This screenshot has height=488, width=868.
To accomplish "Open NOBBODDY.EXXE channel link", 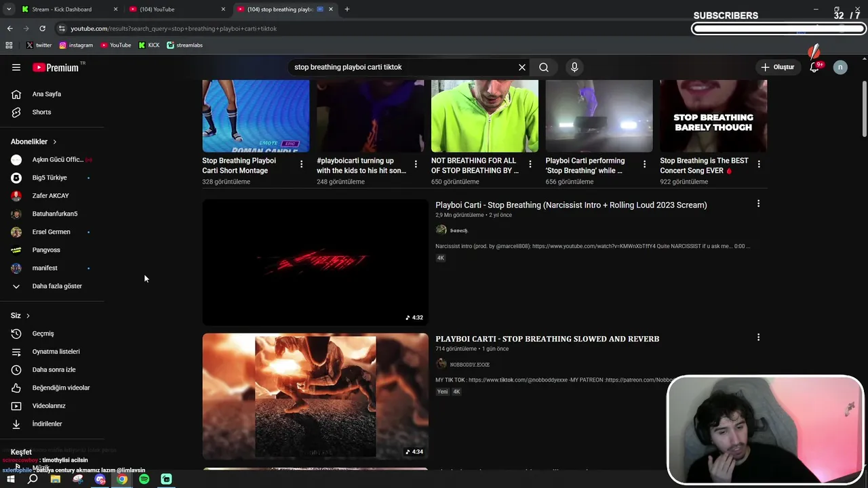I will click(x=469, y=365).
